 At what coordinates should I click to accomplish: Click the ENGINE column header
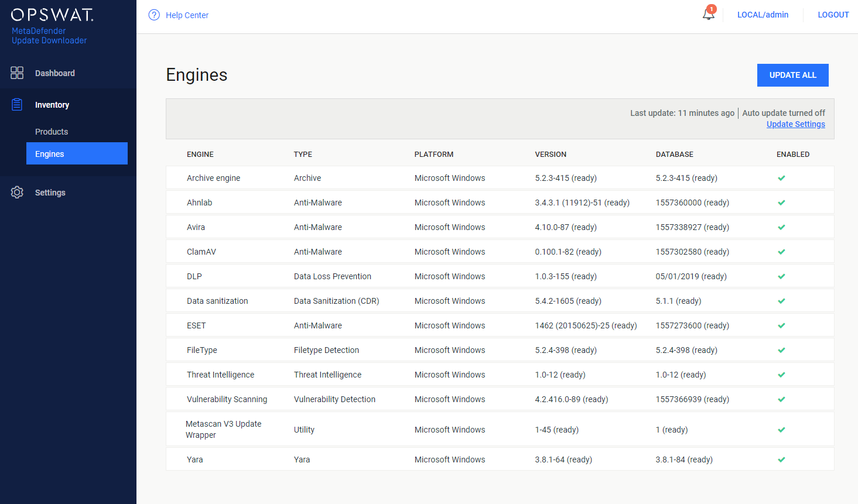click(x=200, y=155)
